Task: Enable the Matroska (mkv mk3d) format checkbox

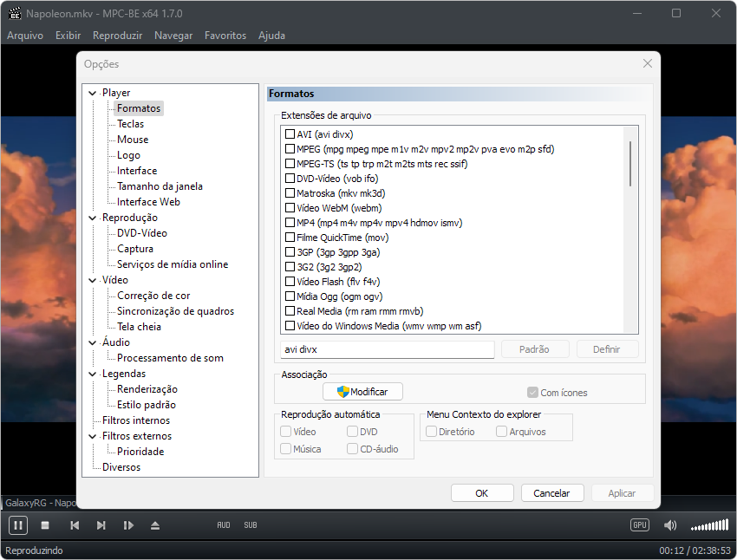Action: pos(290,192)
